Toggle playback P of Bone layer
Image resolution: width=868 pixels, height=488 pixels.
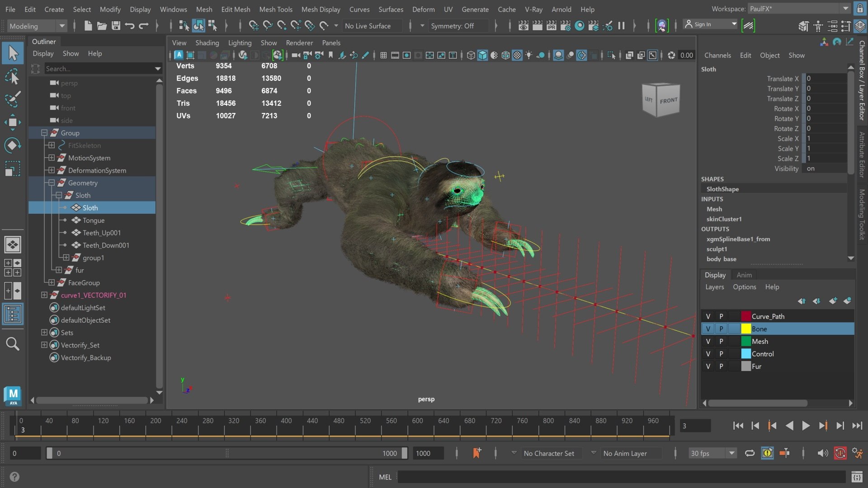[721, 329]
